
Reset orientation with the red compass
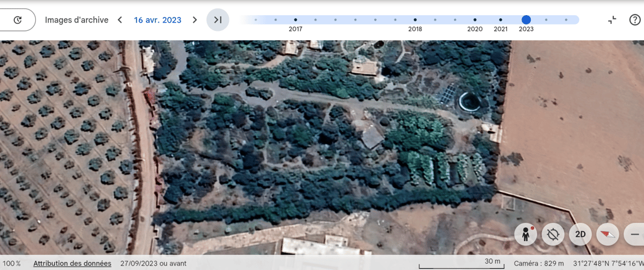pos(608,235)
